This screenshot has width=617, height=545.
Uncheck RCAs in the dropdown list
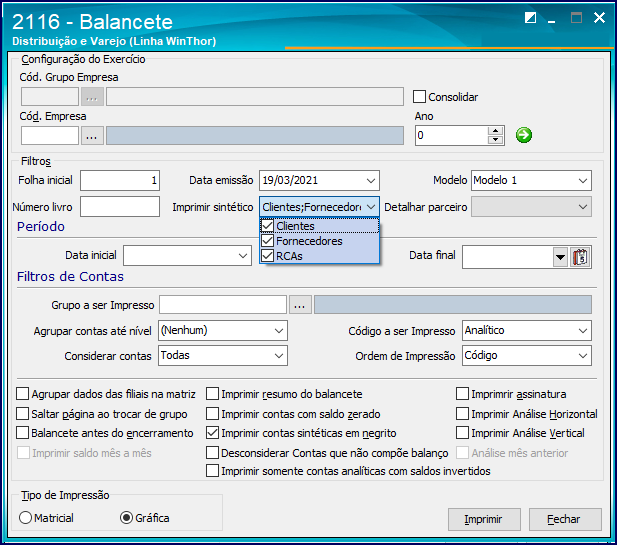[x=268, y=256]
